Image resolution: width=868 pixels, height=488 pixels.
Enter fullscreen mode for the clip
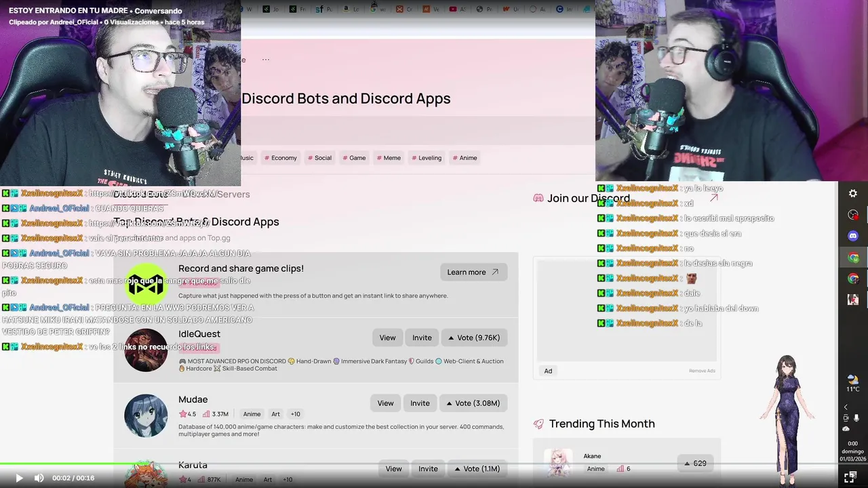tap(849, 477)
